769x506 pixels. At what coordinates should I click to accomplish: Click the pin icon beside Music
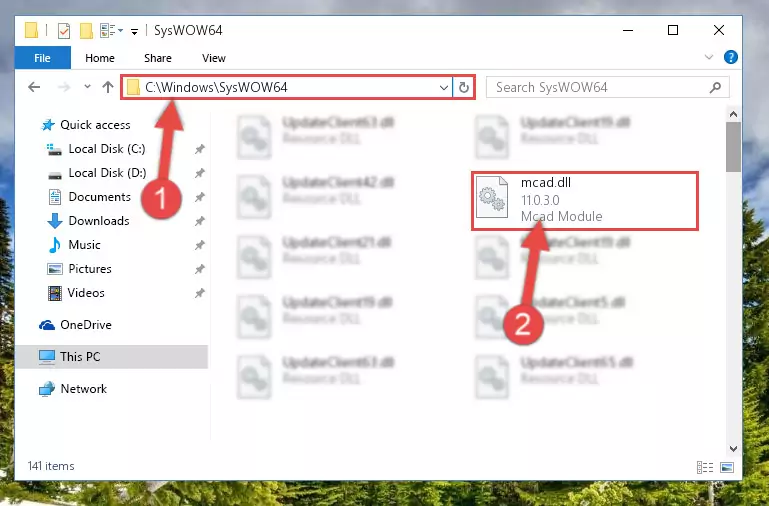click(200, 245)
